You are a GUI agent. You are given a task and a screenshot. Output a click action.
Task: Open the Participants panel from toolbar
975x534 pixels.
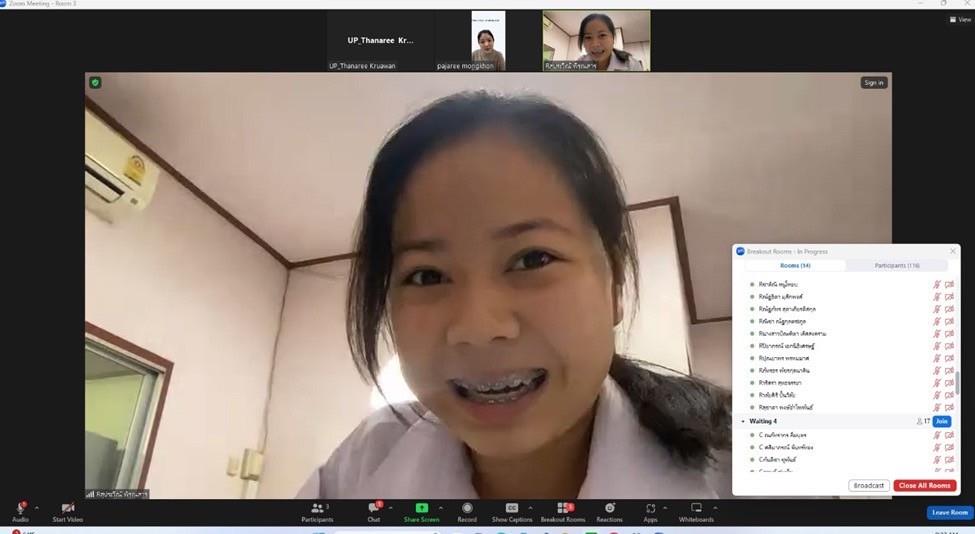coord(318,512)
